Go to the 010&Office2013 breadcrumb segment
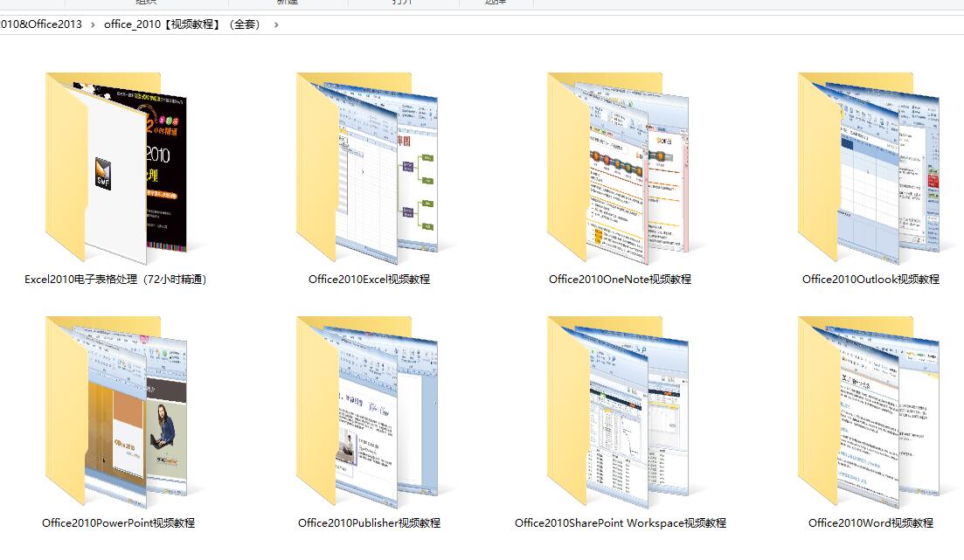Screen dimensions: 964x560 pos(40,24)
